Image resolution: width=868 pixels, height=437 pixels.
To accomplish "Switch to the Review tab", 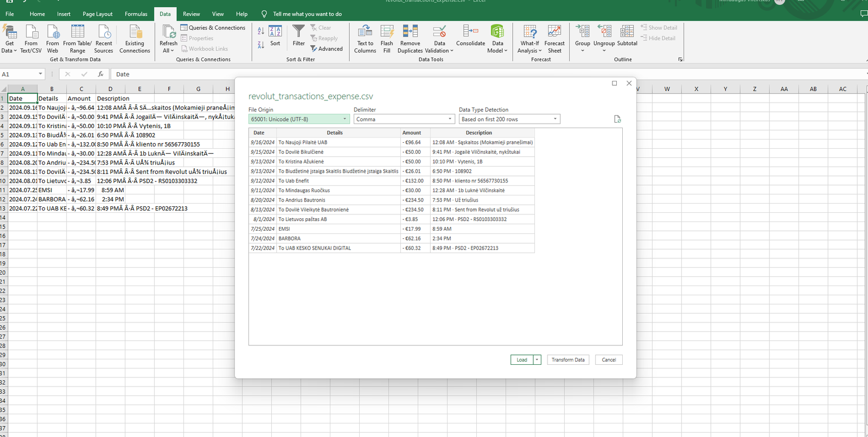I will pyautogui.click(x=192, y=14).
